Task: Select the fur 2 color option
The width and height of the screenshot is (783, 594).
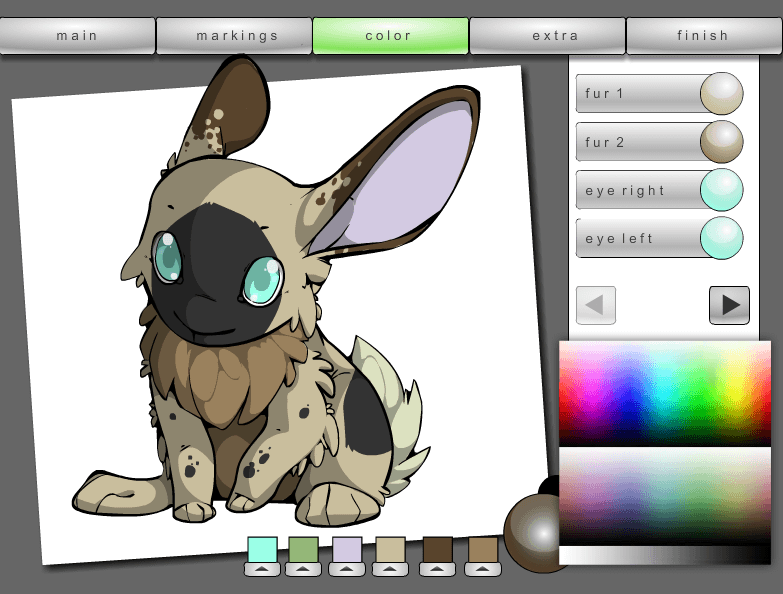Action: tap(659, 142)
